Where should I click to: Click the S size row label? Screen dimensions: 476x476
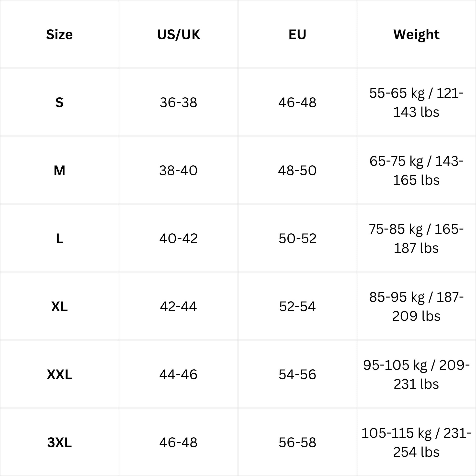pos(59,102)
